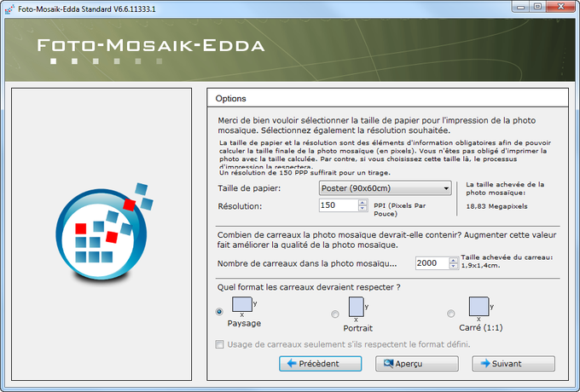Open the Aperçu preview button
Screen dimensions: 580x392
(x=417, y=364)
